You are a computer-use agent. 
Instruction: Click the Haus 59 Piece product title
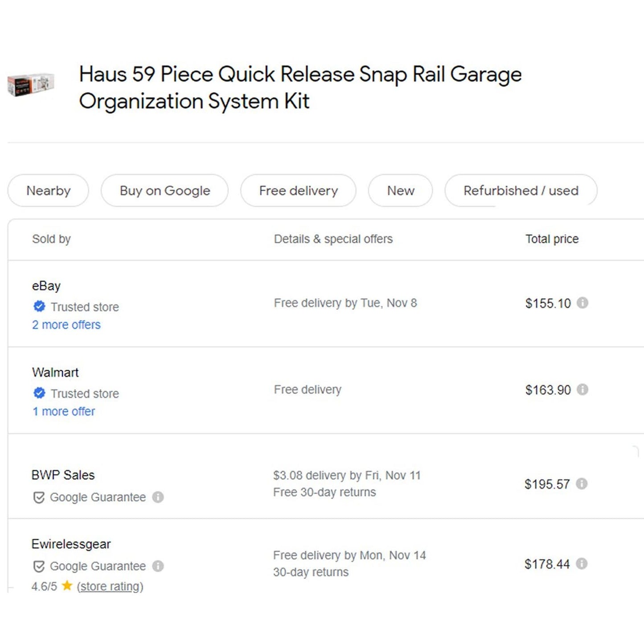(300, 87)
